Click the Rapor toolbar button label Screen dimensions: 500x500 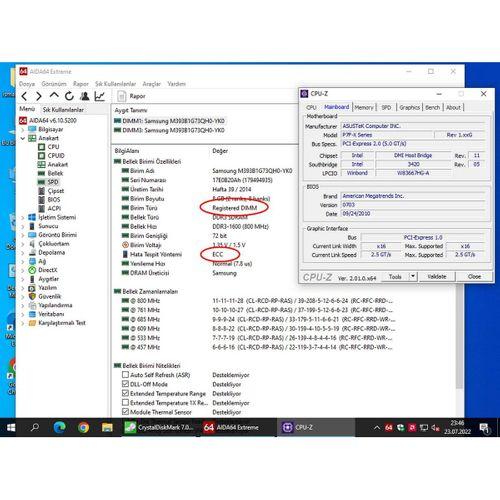click(137, 96)
